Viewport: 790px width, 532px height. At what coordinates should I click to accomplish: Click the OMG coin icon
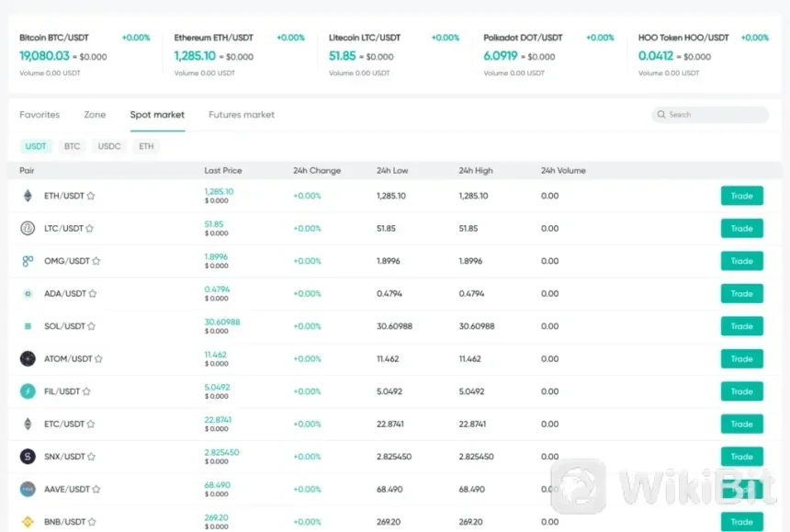click(x=28, y=261)
